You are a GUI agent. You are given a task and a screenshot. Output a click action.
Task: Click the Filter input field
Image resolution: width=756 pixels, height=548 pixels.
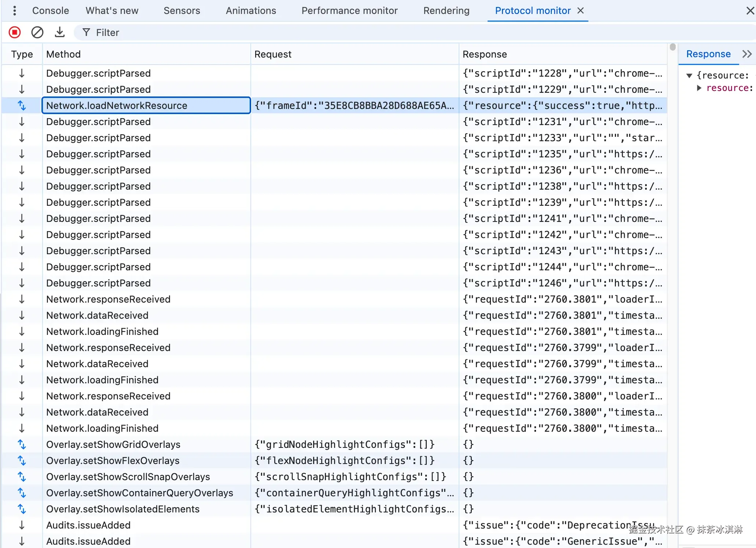[x=414, y=32]
